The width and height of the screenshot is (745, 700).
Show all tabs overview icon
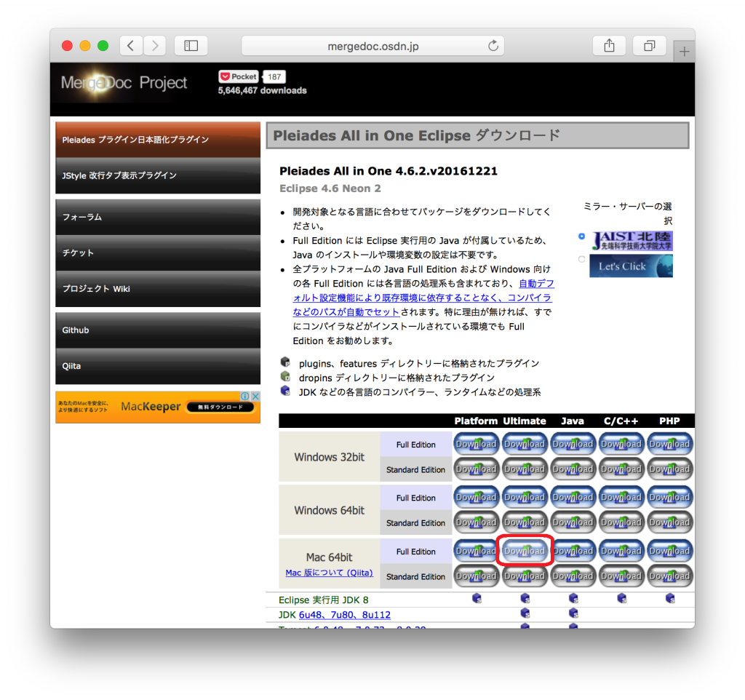pyautogui.click(x=649, y=46)
